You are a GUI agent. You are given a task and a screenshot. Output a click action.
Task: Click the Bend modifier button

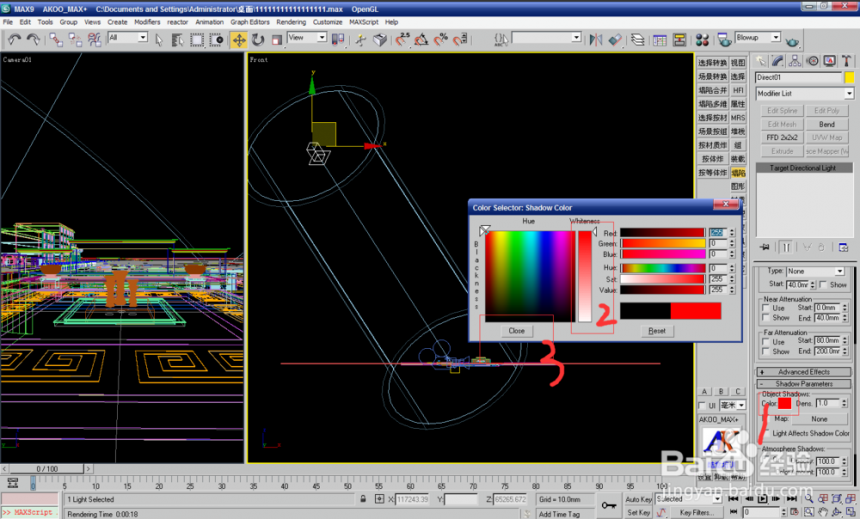(x=827, y=124)
